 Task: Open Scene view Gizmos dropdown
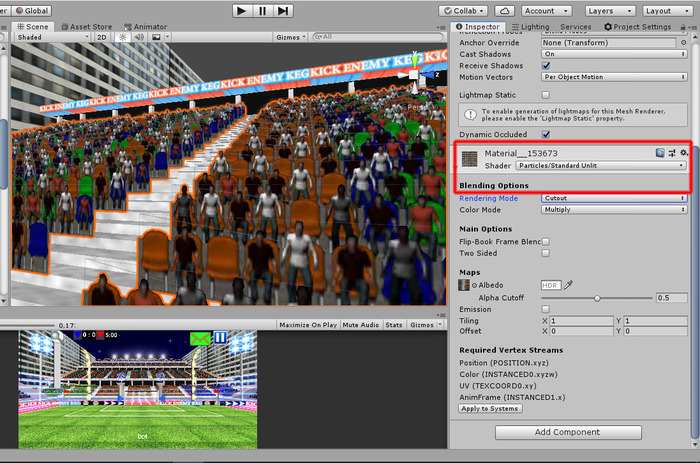(x=291, y=37)
